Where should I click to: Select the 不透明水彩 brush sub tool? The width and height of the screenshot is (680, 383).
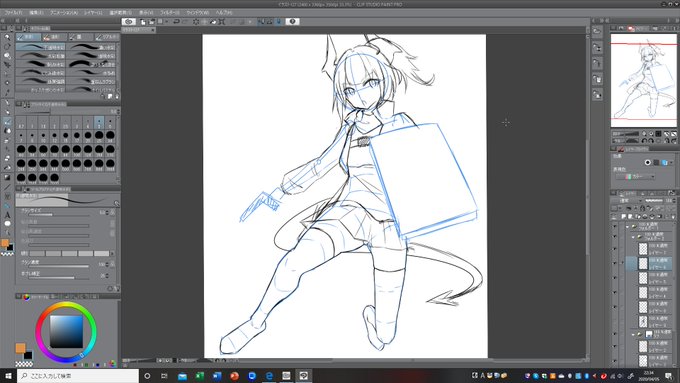click(41, 47)
